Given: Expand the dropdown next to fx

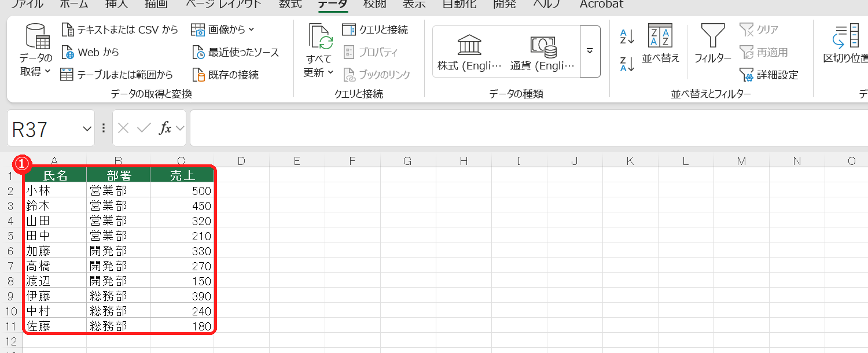Looking at the screenshot, I should click(180, 128).
